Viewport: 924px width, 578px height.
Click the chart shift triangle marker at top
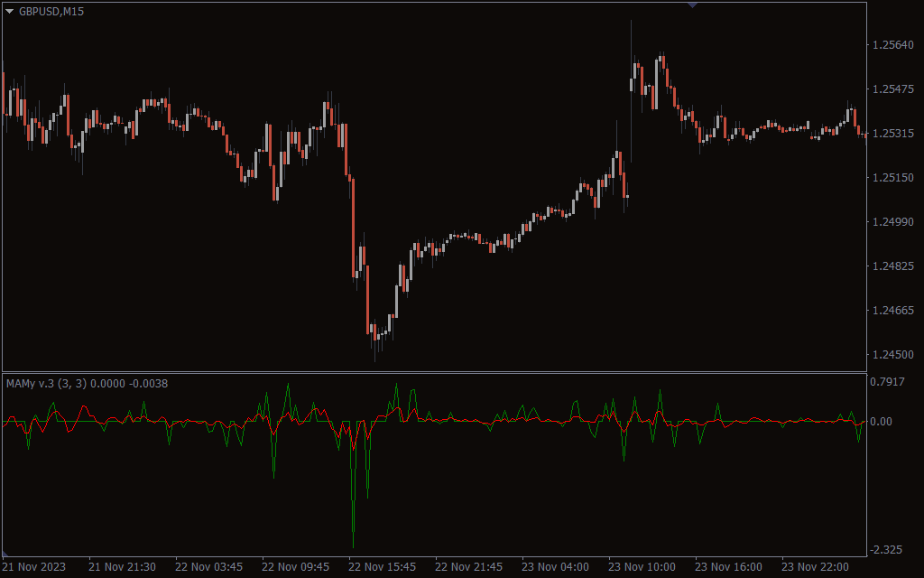(692, 5)
